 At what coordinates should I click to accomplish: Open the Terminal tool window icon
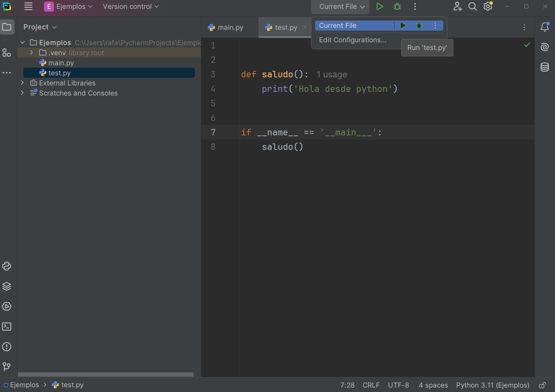6,326
